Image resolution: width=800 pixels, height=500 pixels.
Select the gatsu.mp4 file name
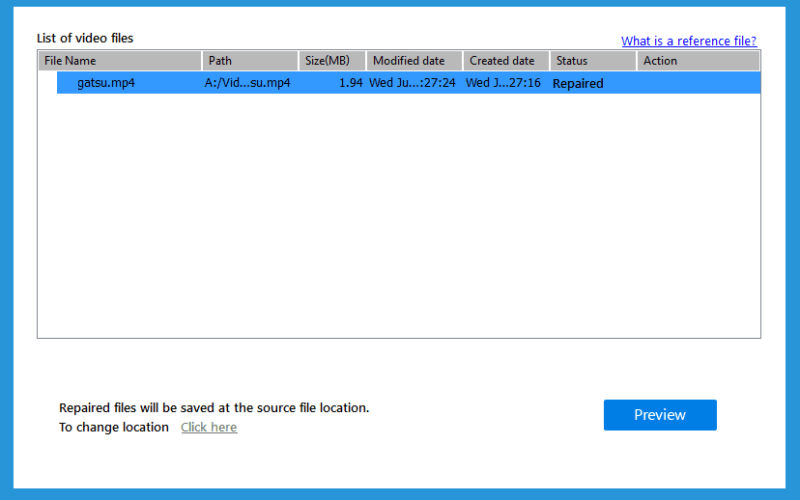pyautogui.click(x=106, y=83)
